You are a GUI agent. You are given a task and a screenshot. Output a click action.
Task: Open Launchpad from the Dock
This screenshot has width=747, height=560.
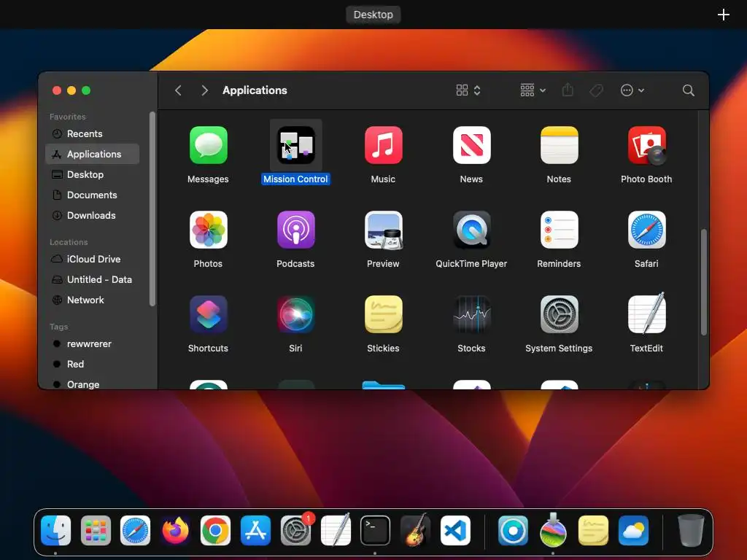[96, 531]
